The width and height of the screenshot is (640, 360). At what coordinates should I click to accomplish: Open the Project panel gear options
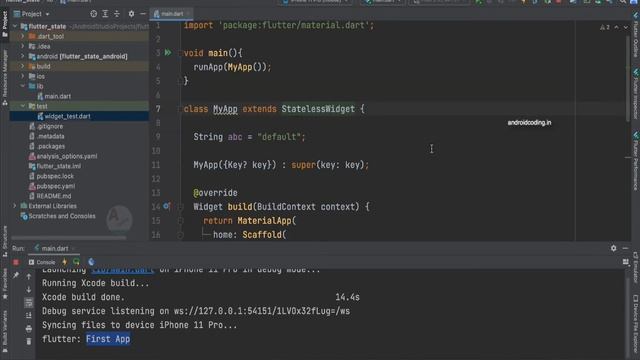coord(131,14)
